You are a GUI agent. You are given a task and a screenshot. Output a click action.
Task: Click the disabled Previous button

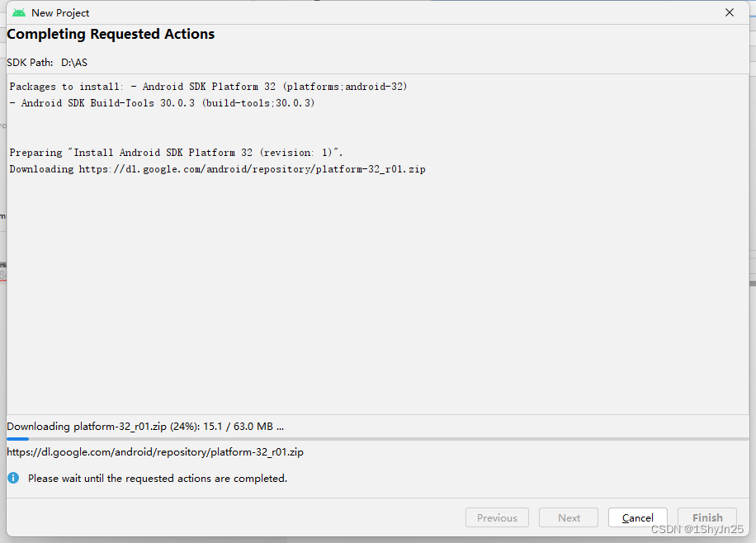(497, 517)
